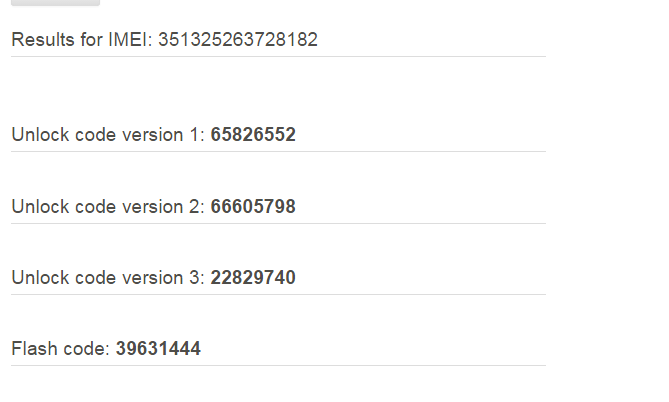Select the unlock code 66605798

coord(253,207)
